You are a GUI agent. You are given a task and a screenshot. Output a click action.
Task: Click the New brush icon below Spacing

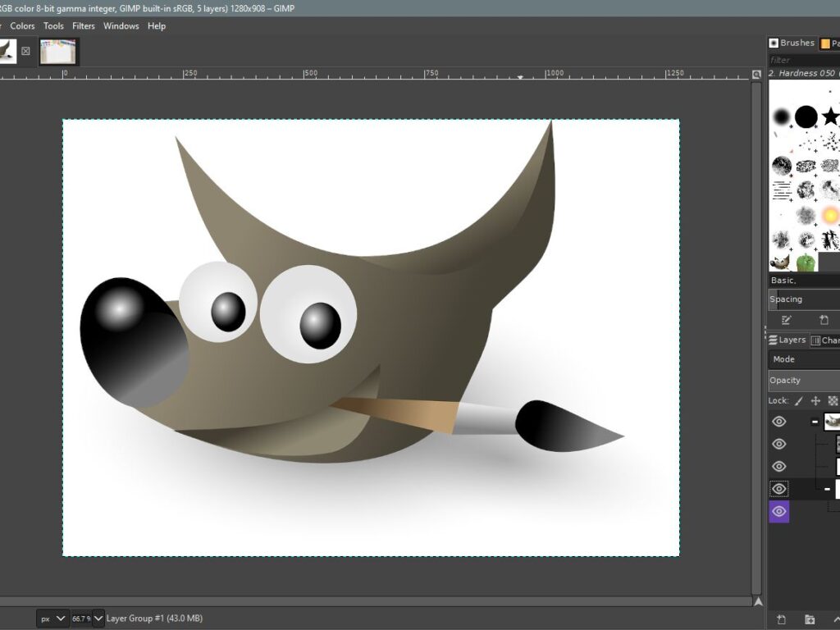[x=824, y=321]
